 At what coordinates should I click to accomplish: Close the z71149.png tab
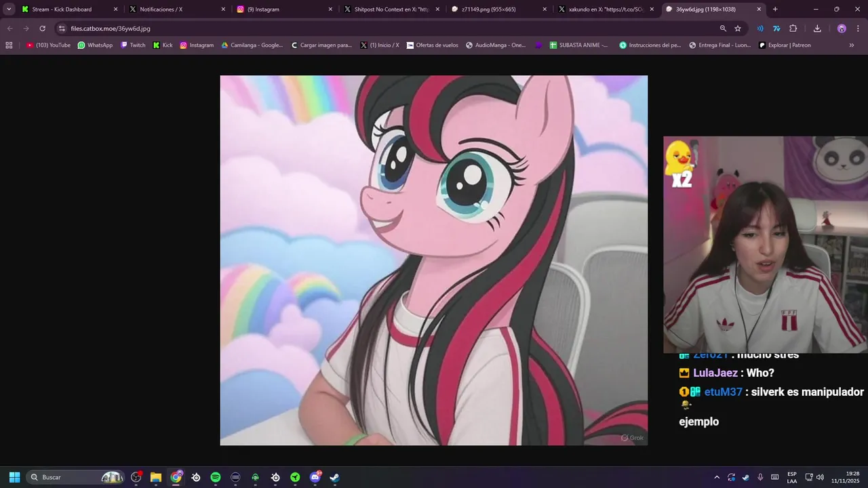[545, 9]
